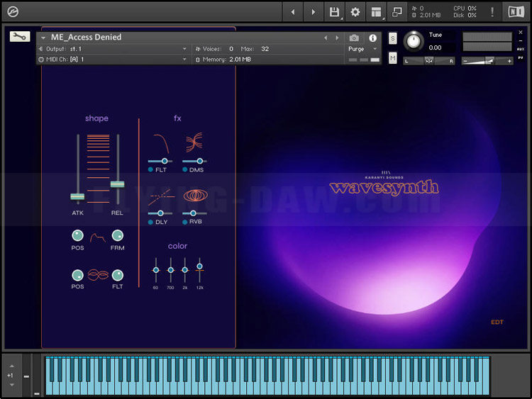Click the NI logo
The width and height of the screenshot is (532, 399).
[516, 12]
